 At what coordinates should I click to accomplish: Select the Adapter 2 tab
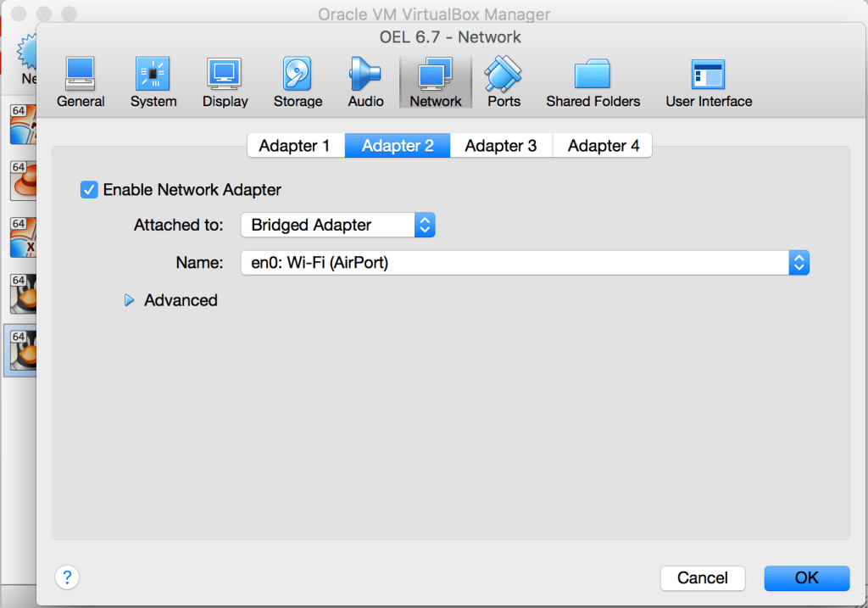pyautogui.click(x=398, y=146)
